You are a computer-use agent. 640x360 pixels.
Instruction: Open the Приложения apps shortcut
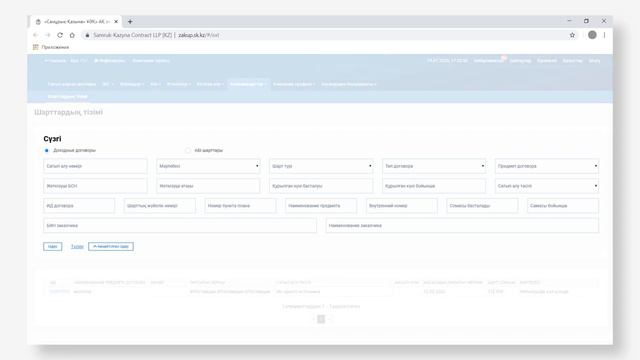[x=51, y=47]
